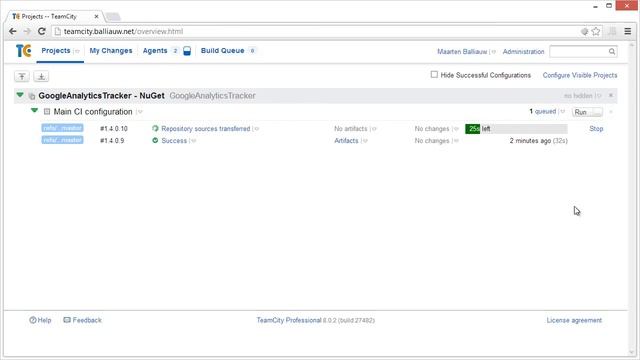Click the search input field

pos(579,51)
